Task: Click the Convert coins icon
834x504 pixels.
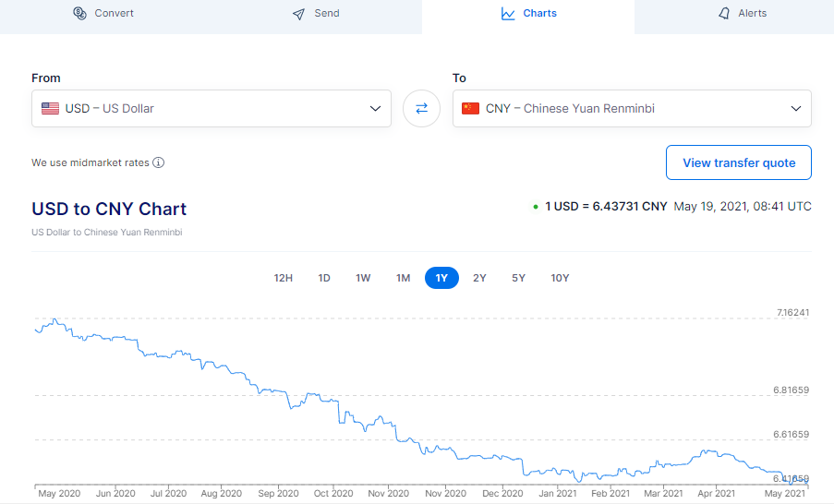Action: 79,13
